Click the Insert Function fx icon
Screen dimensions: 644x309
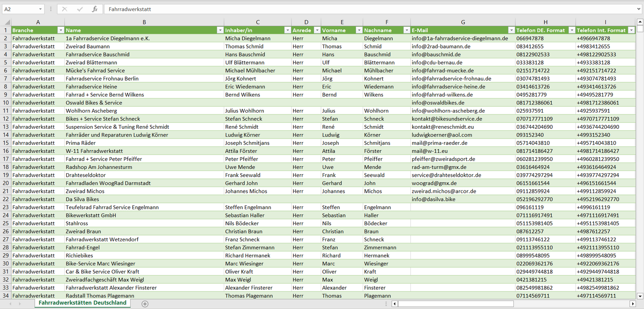point(94,9)
